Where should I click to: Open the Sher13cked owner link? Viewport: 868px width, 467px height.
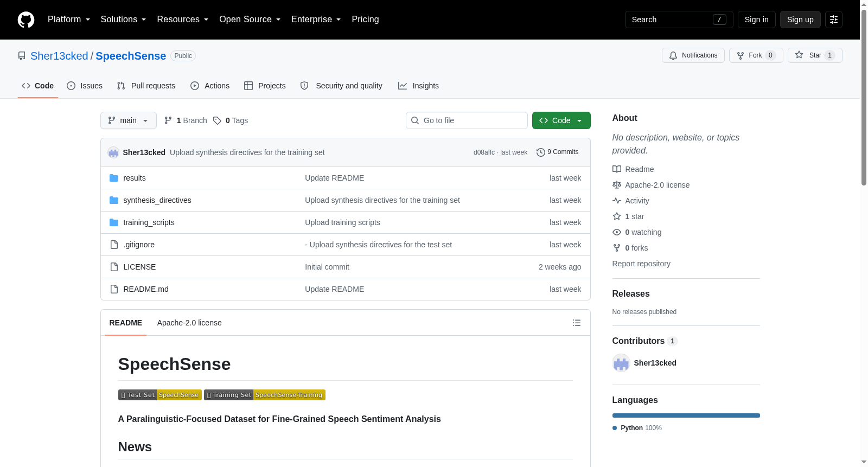pyautogui.click(x=59, y=56)
